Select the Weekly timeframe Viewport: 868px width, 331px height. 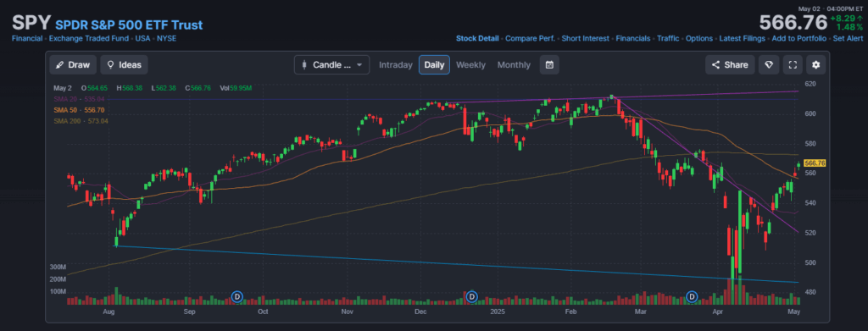tap(470, 64)
